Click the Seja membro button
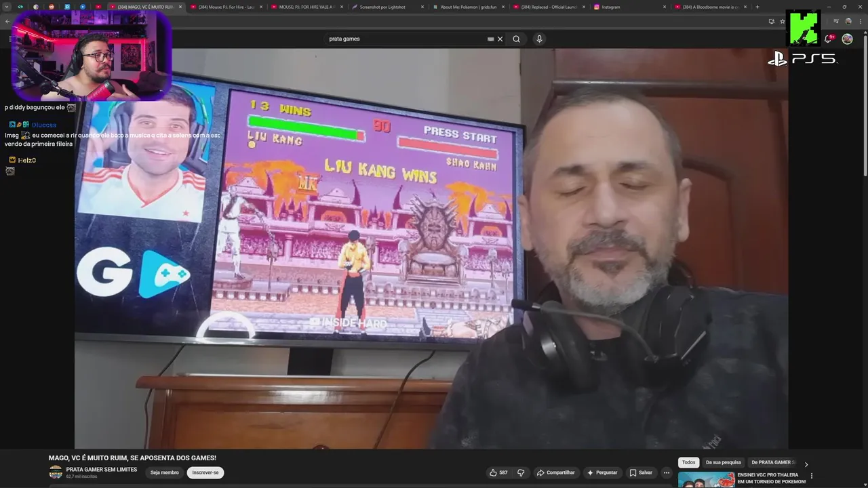Viewport: 868px width, 488px height. pyautogui.click(x=165, y=472)
